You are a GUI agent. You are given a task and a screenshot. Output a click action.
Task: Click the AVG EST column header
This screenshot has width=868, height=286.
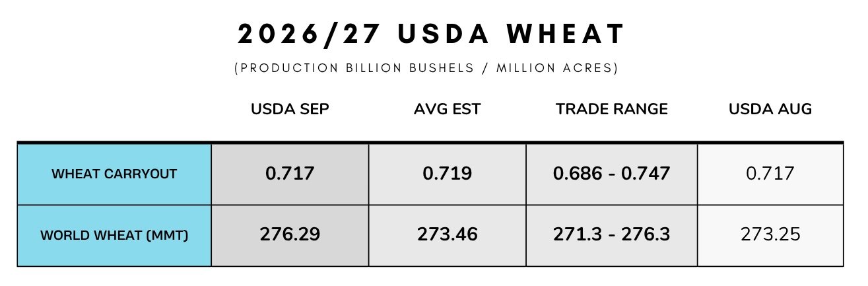click(448, 110)
